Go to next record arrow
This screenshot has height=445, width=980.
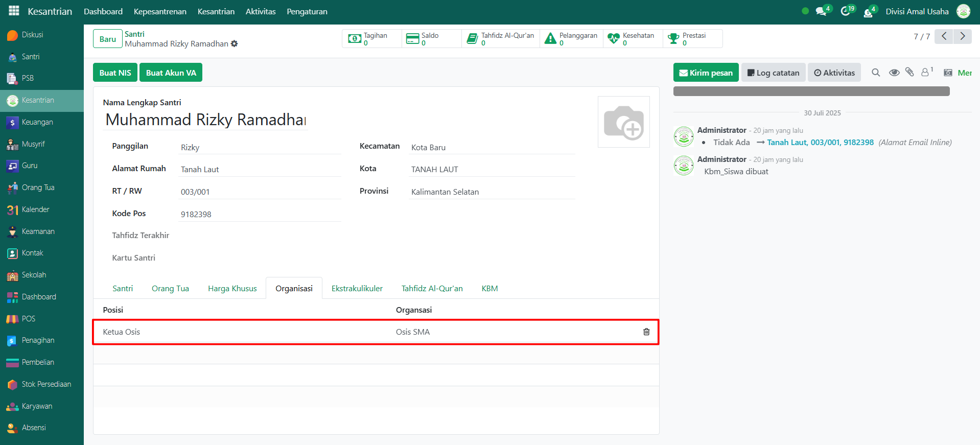tap(963, 36)
